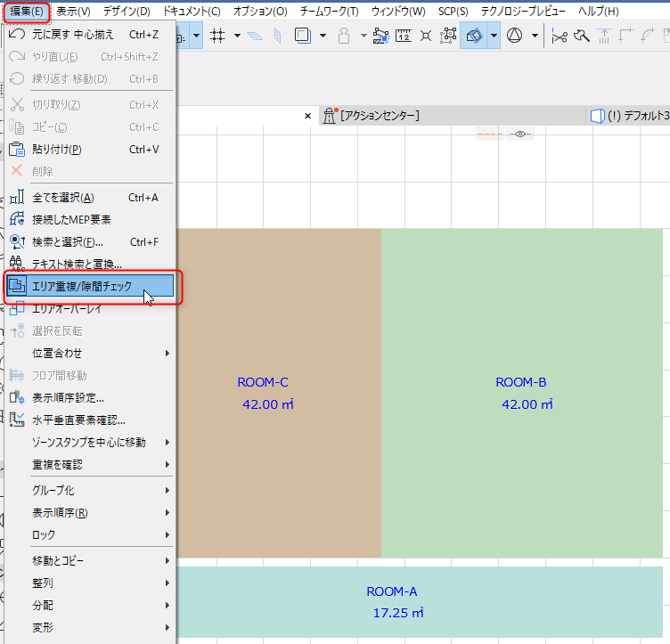Choose テキスト検索と置換... menu entry
The image size is (670, 644).
(90, 265)
